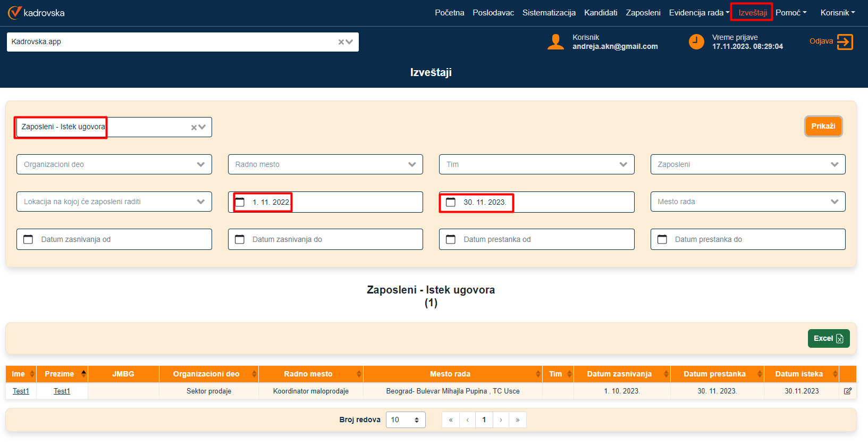Open the 'Broj redova' rows-per-page selector
Screen dimensions: 868x444
(x=406, y=420)
